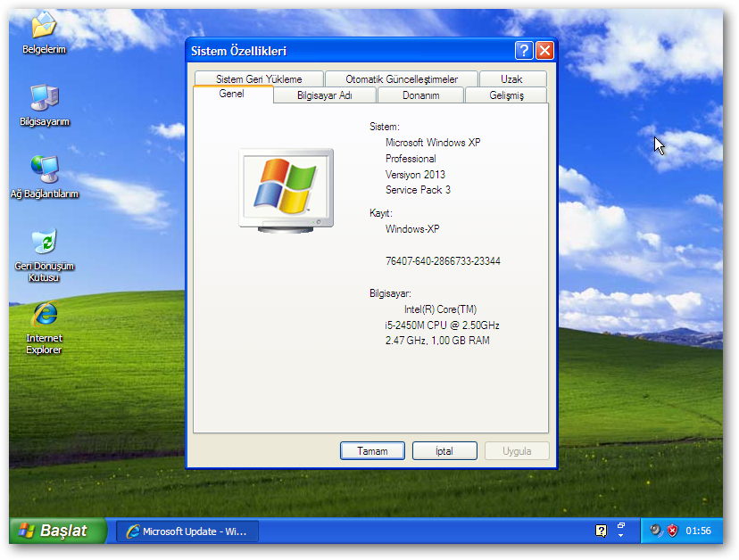The height and width of the screenshot is (560, 739).
Task: Click the language bar help icon
Action: pos(602,531)
